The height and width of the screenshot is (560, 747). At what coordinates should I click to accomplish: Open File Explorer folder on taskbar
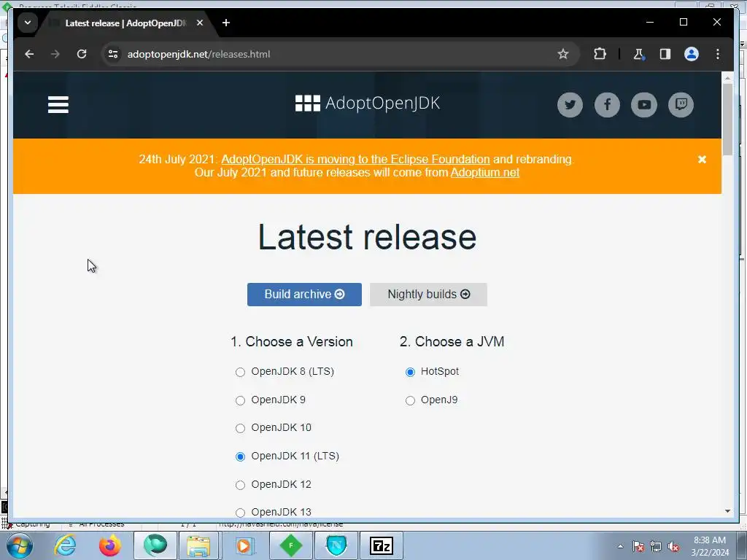pos(198,545)
